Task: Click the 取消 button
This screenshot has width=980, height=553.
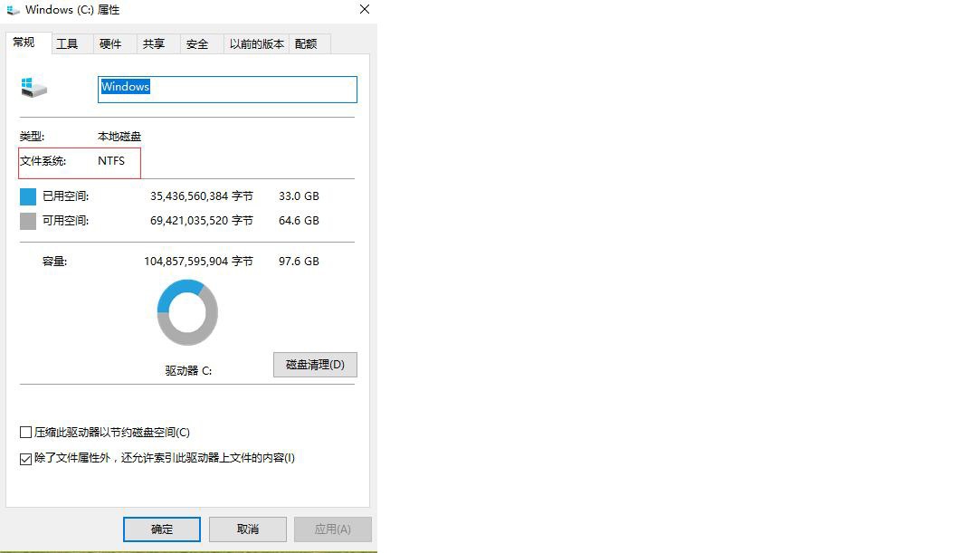Action: click(x=247, y=529)
